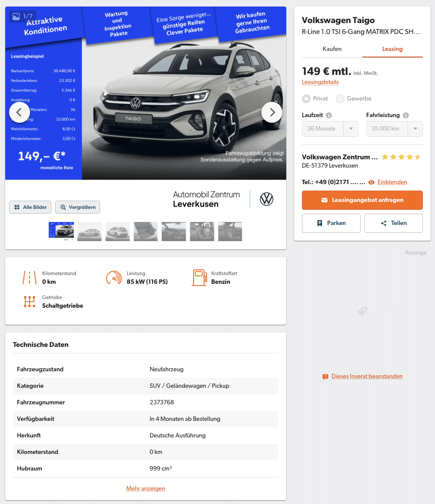Click the Fahrleistung info icon

406,115
